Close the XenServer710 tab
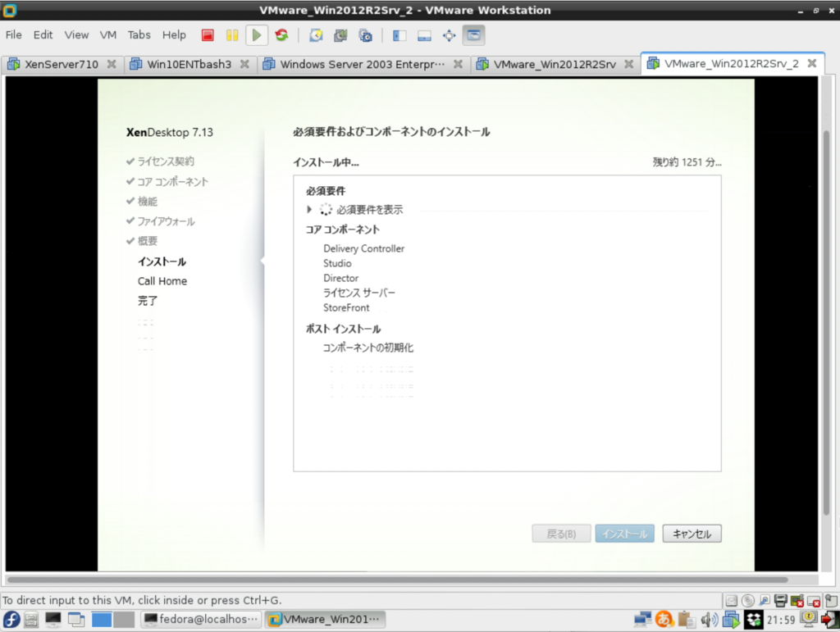The height and width of the screenshot is (632, 840). (112, 64)
